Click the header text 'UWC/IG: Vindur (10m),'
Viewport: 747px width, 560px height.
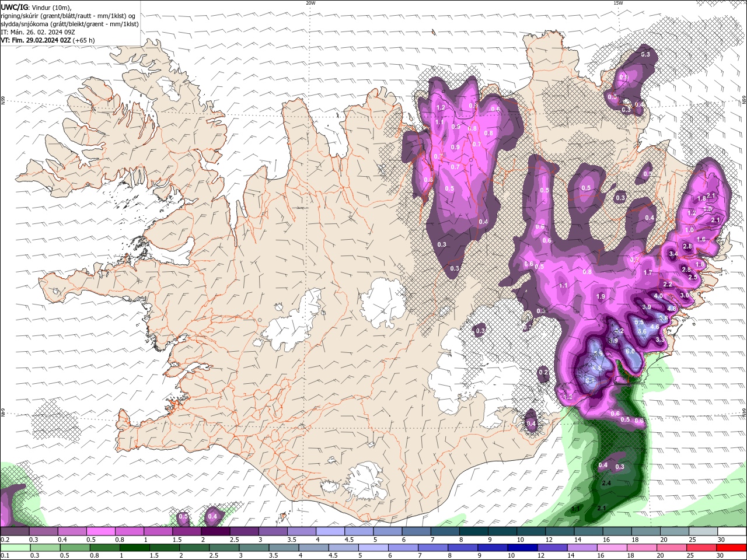36,7
